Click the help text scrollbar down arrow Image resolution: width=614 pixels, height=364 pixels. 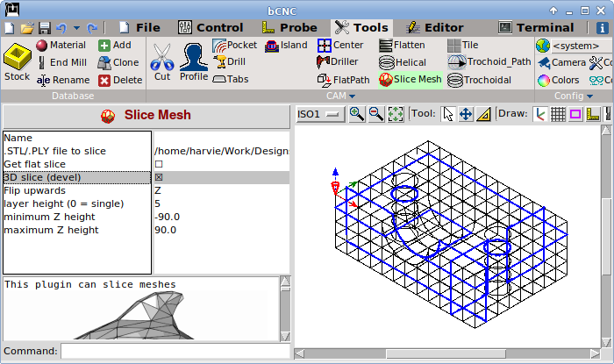pyautogui.click(x=285, y=336)
